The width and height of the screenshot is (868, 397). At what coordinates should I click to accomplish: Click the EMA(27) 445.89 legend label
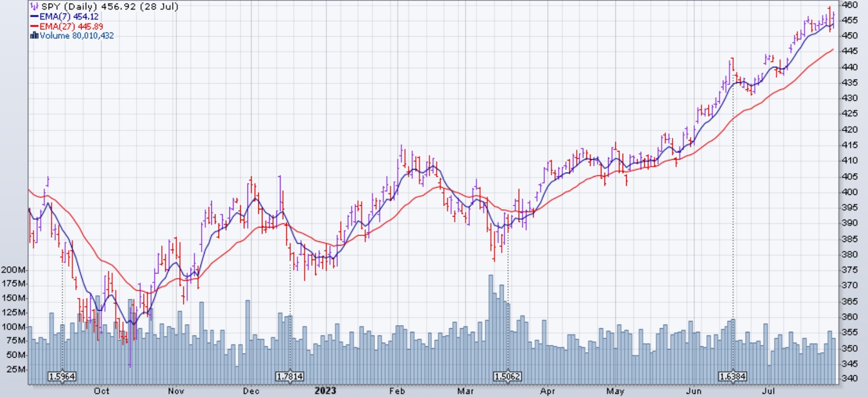point(71,26)
